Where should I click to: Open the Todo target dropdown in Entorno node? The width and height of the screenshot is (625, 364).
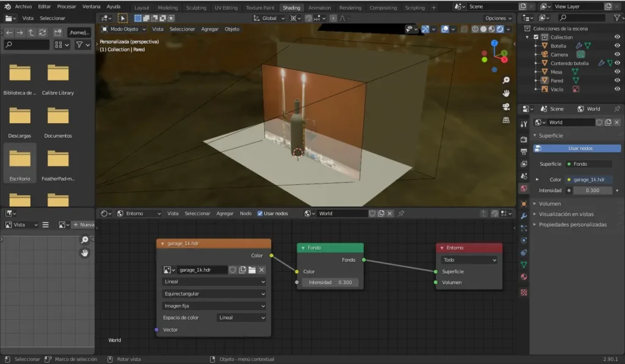(469, 260)
